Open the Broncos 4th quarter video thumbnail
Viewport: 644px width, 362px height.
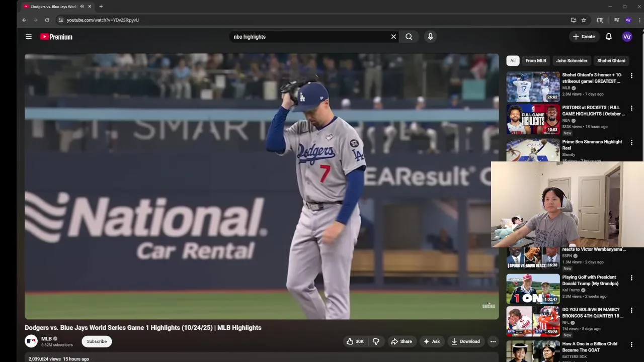(533, 321)
